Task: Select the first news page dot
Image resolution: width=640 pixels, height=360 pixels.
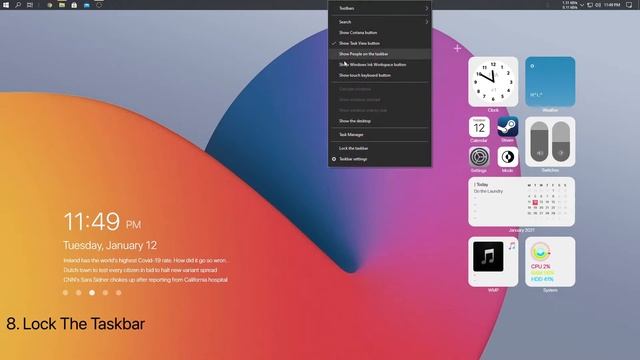Action: pyautogui.click(x=65, y=293)
